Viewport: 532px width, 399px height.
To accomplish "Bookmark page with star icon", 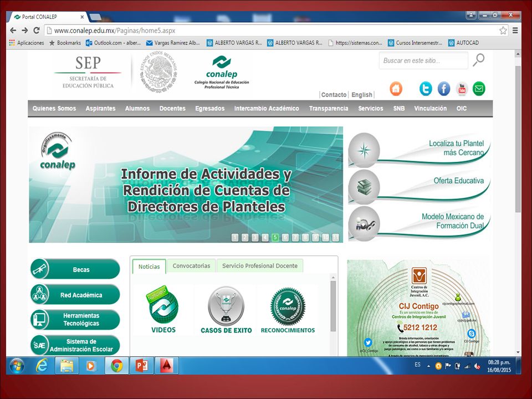I will pos(503,30).
